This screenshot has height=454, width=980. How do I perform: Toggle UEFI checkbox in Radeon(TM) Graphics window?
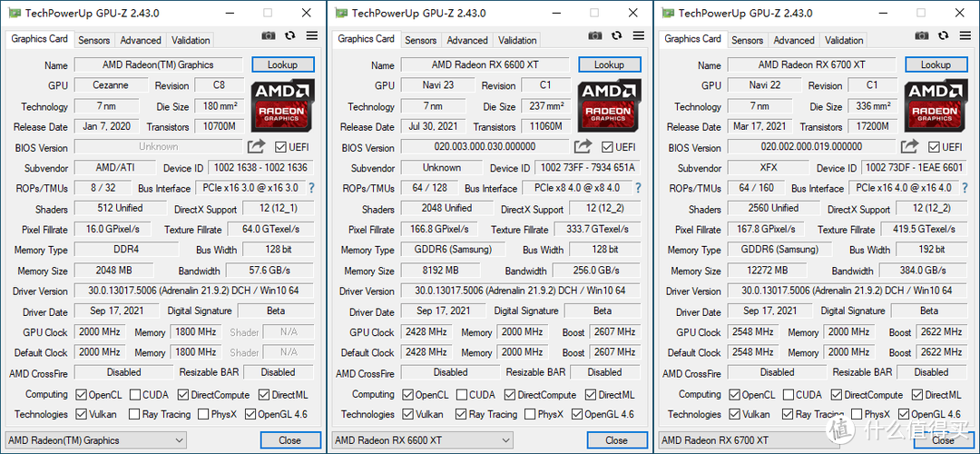pyautogui.click(x=280, y=147)
